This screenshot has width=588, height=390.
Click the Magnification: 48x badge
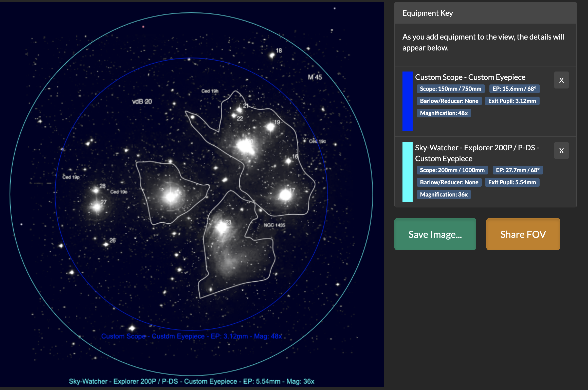point(444,113)
